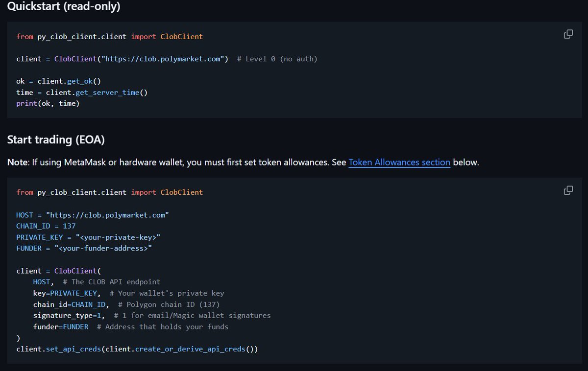
Task: Open the Token Allowances section link
Action: [399, 162]
